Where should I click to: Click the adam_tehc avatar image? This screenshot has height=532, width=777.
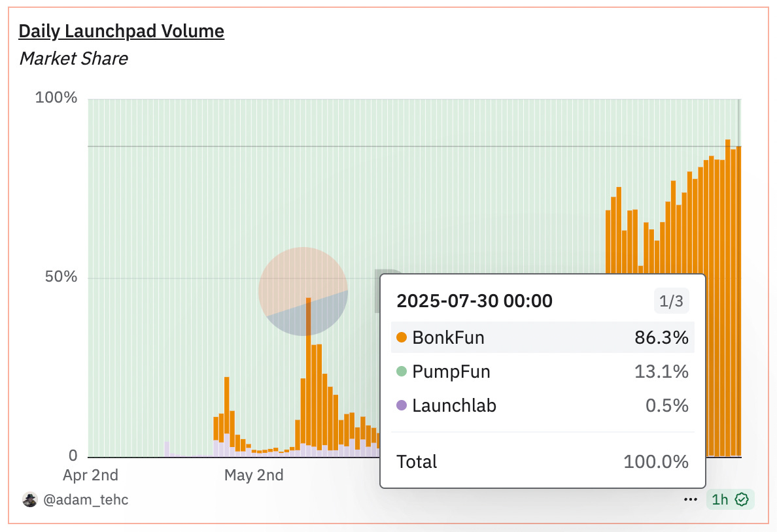point(30,500)
